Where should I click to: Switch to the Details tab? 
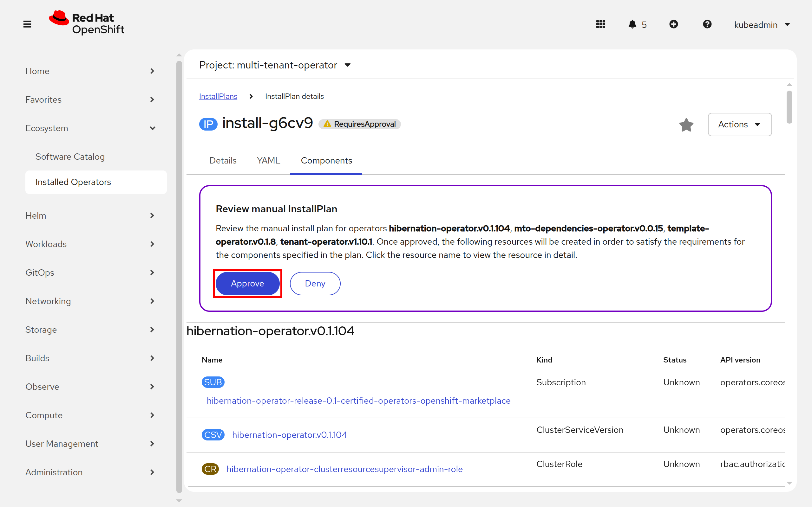click(x=223, y=161)
